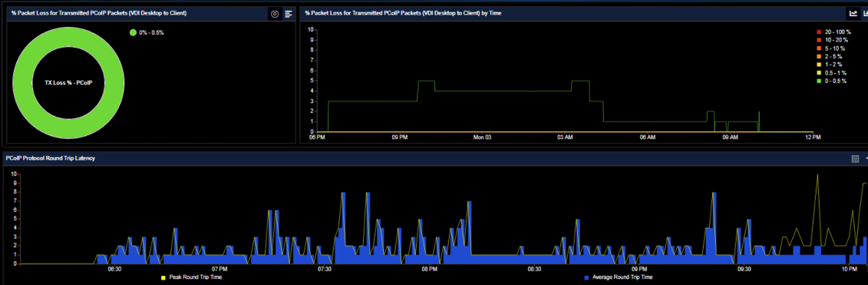This screenshot has width=868, height=285.
Task: Click the green donut ring segment
Action: (x=22, y=83)
